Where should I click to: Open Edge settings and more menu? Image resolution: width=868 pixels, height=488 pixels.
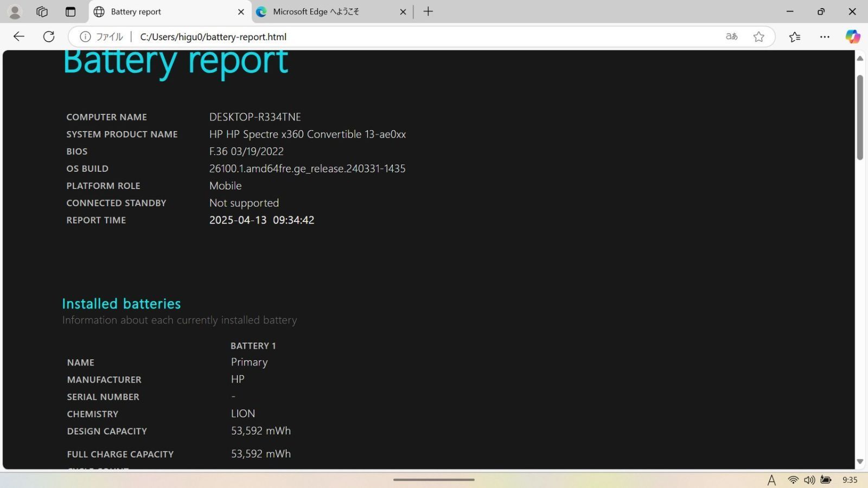(x=825, y=37)
